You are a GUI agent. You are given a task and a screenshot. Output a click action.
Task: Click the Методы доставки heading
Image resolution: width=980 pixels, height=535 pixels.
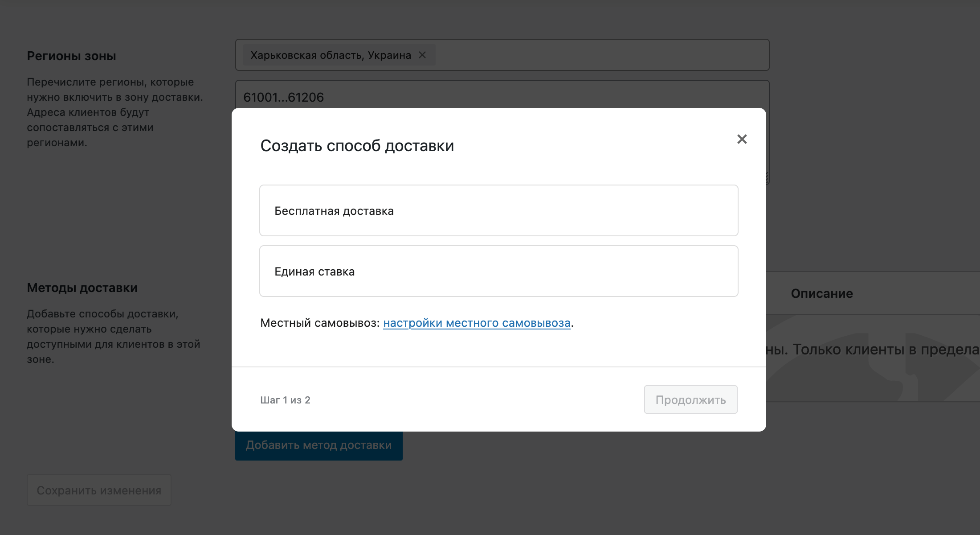click(82, 288)
